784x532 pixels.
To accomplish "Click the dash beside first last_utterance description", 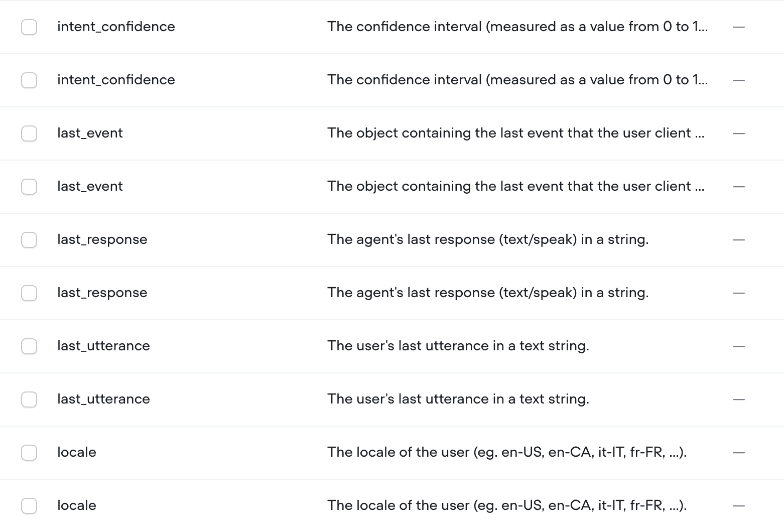I will pyautogui.click(x=739, y=346).
